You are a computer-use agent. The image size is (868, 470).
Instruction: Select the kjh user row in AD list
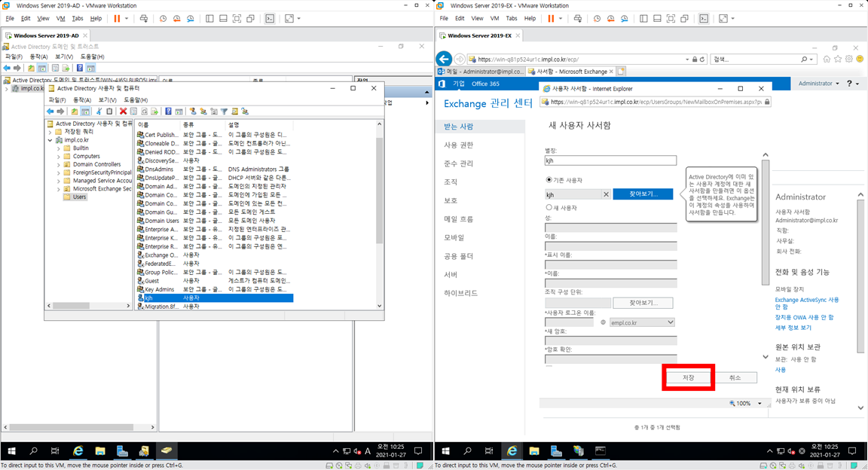pos(215,298)
